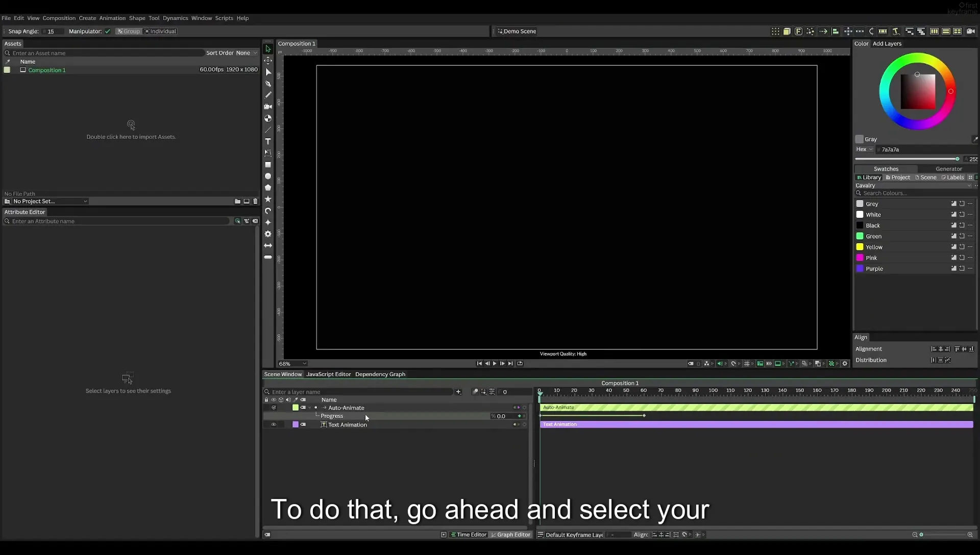Open the viewport zoom 68% dropdown
This screenshot has height=555, width=980.
[292, 364]
